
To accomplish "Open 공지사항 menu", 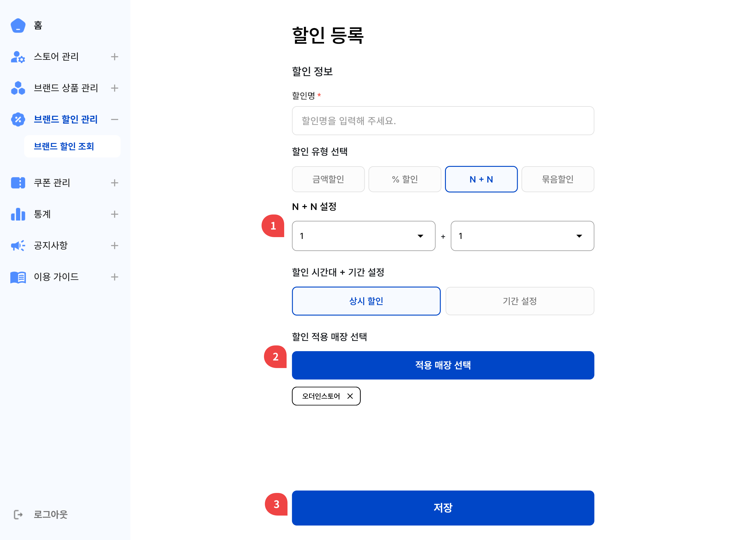I will click(51, 245).
